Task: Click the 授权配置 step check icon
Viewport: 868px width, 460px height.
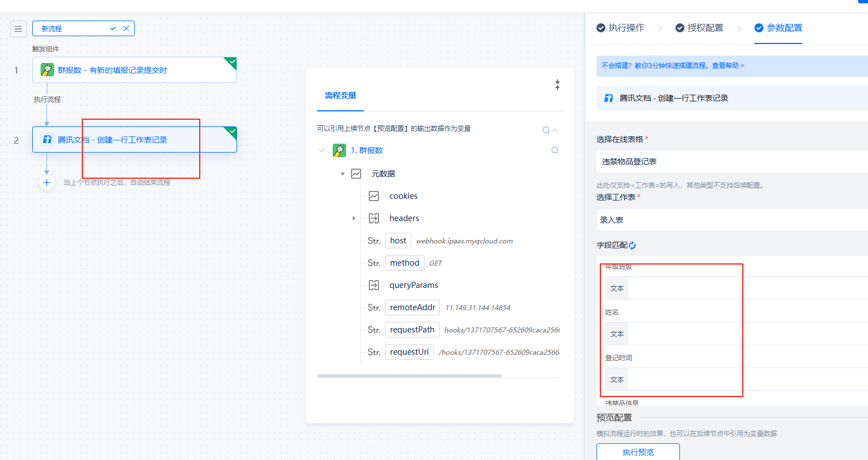Action: coord(680,28)
